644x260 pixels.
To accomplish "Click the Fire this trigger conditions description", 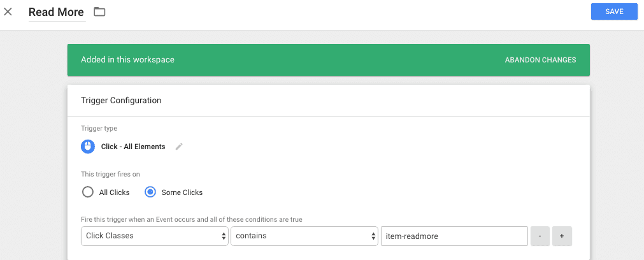I will click(x=191, y=219).
